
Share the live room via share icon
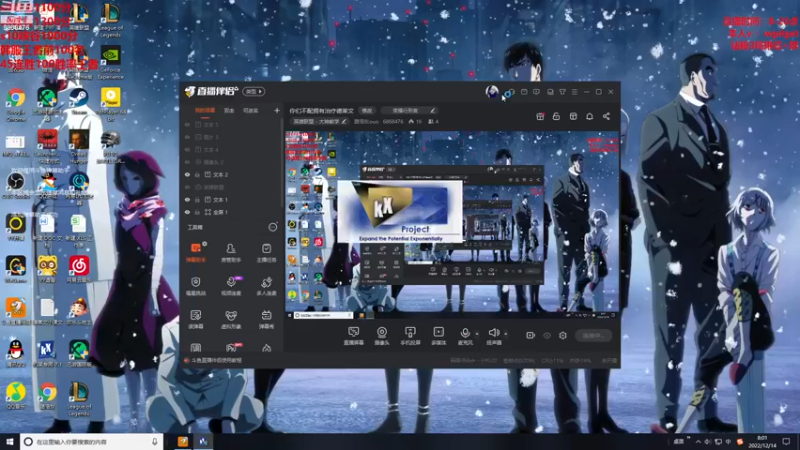click(x=606, y=116)
